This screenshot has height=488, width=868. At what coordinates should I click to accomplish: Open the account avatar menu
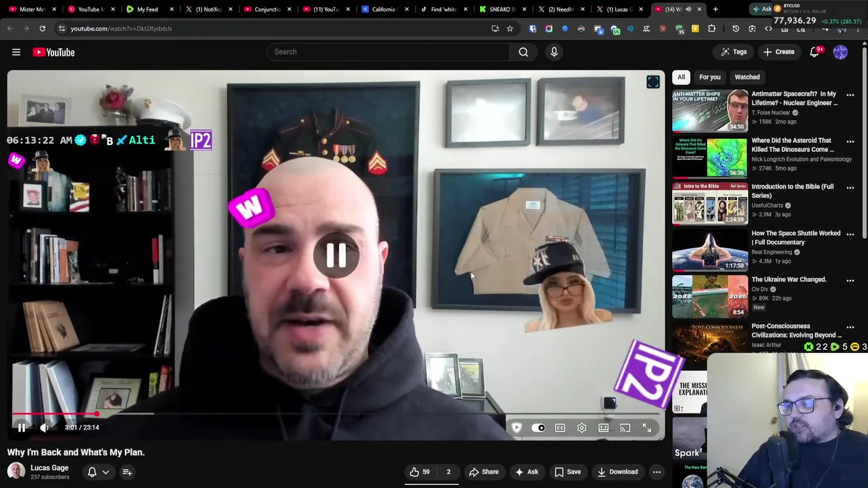click(840, 52)
